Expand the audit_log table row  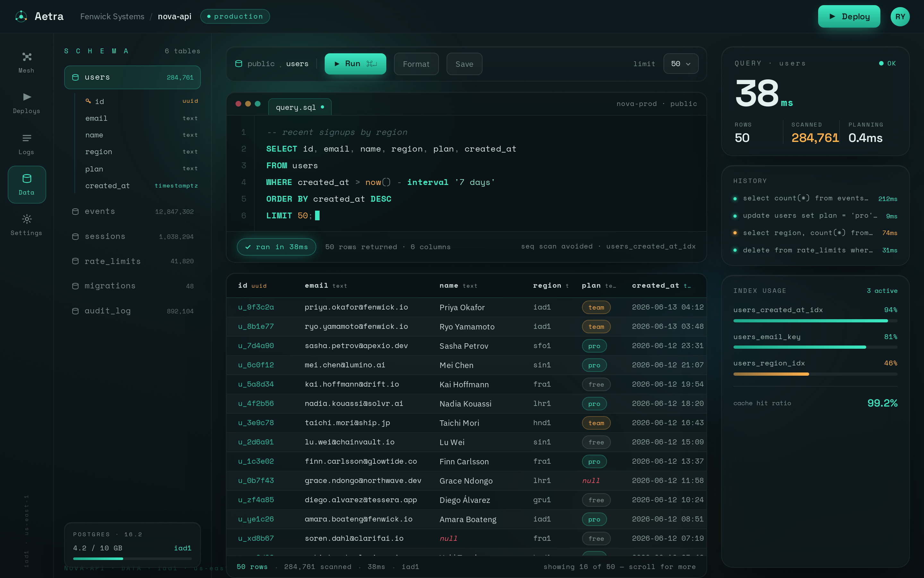[133, 311]
